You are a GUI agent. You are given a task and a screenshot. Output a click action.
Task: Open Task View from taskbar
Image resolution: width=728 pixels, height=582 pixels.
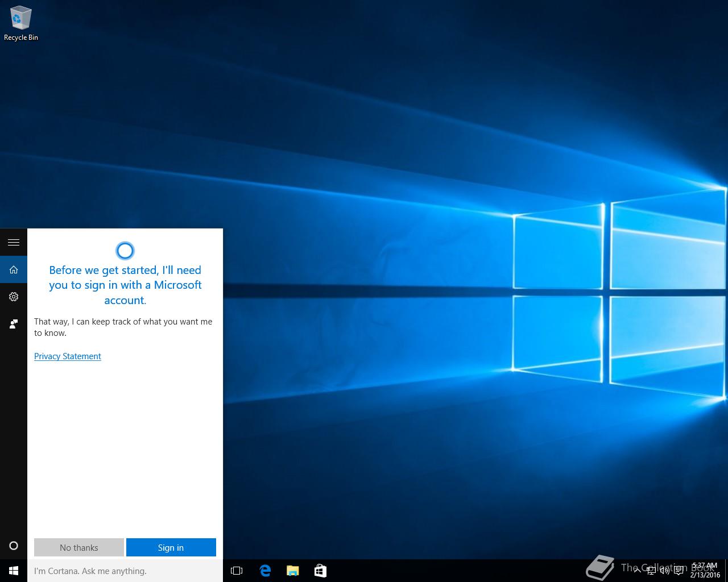237,571
